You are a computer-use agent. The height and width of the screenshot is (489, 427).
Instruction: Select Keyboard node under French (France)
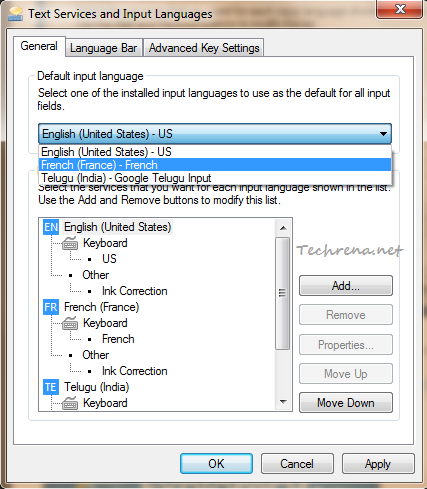pos(105,323)
